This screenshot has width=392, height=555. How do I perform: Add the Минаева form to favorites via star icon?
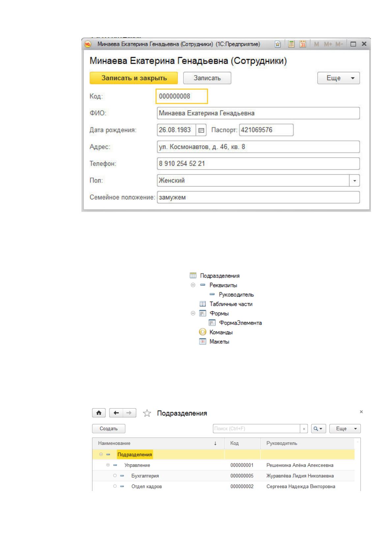(x=278, y=44)
